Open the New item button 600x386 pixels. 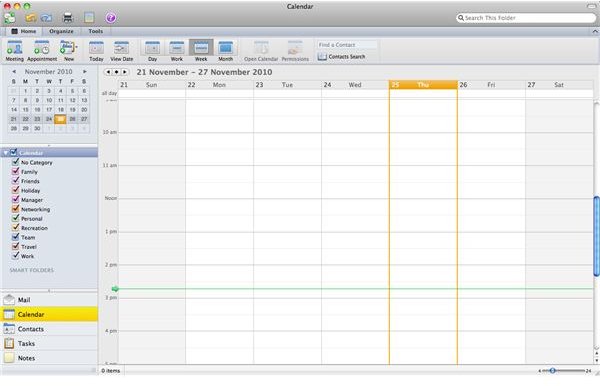68,51
